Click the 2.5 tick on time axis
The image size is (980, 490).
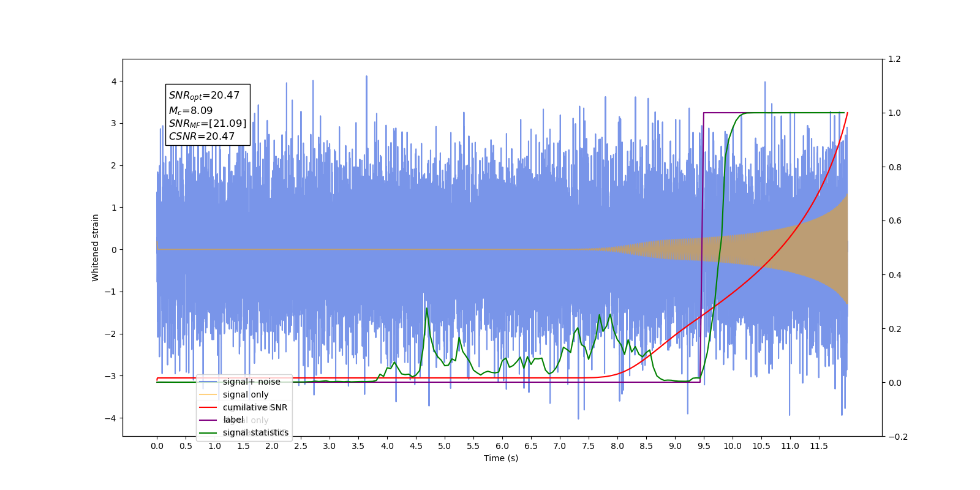(301, 446)
